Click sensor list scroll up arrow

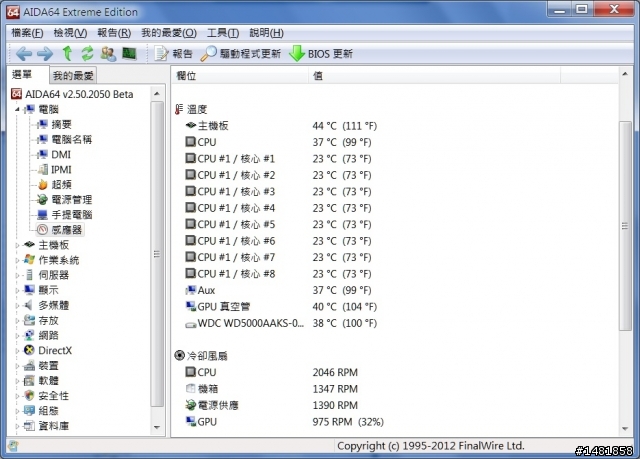pos(625,74)
